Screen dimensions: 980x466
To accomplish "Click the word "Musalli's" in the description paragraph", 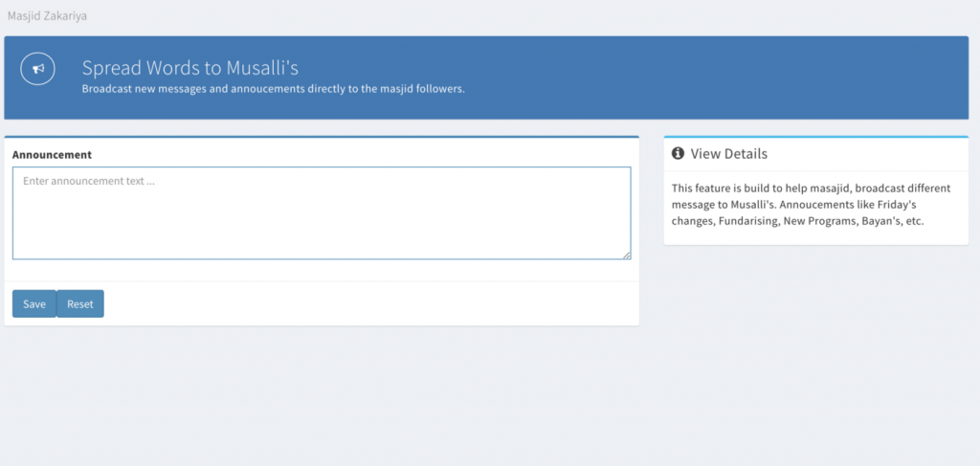I will point(698,205).
